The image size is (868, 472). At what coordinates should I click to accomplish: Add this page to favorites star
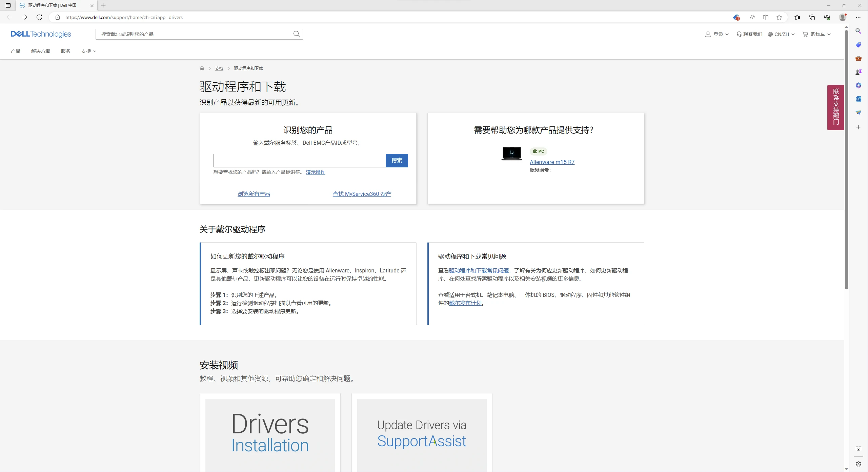[x=779, y=17]
